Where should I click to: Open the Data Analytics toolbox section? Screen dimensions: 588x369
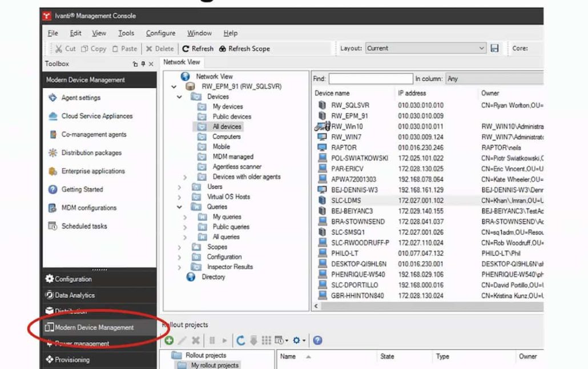click(x=99, y=295)
